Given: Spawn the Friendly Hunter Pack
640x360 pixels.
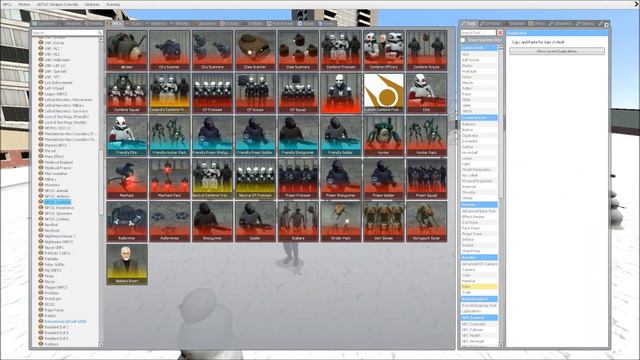Looking at the screenshot, I should (x=170, y=136).
